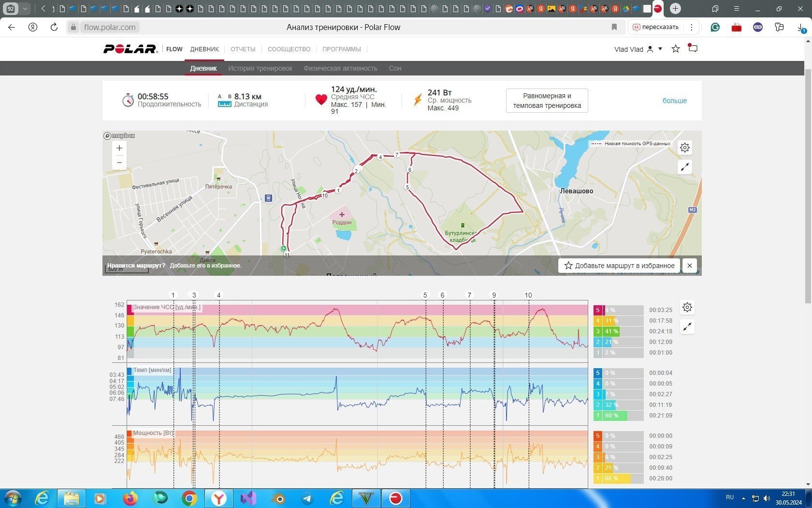Open File Explorer from the taskbar
The image size is (812, 508).
tap(71, 498)
